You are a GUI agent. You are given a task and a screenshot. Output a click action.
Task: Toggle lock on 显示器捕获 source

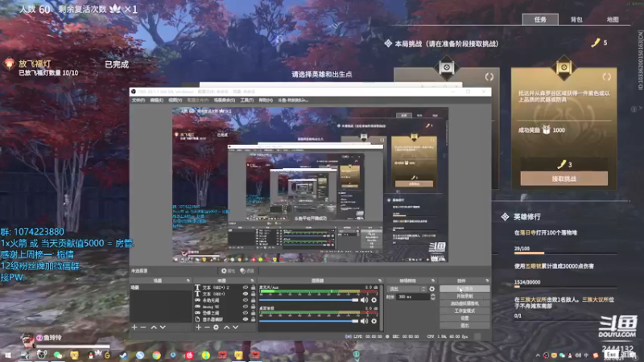[x=253, y=319]
